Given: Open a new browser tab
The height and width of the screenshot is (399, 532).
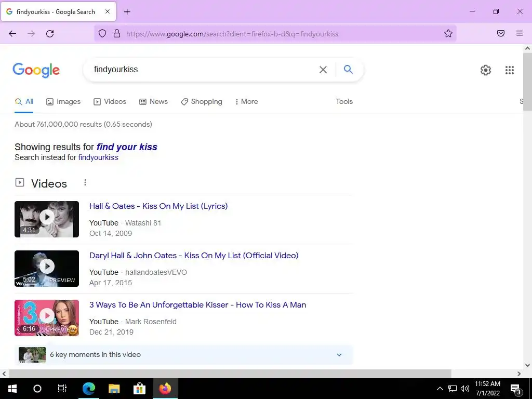Looking at the screenshot, I should click(x=127, y=12).
